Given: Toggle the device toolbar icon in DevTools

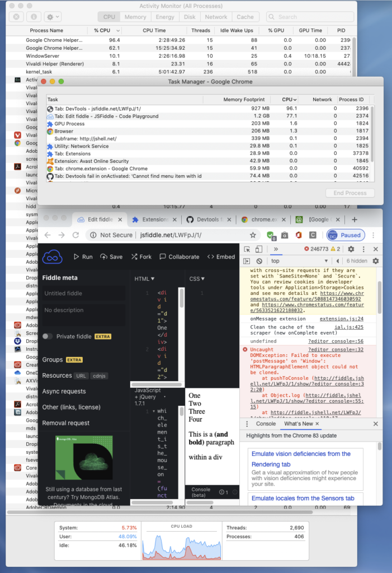Looking at the screenshot, I should (x=259, y=249).
